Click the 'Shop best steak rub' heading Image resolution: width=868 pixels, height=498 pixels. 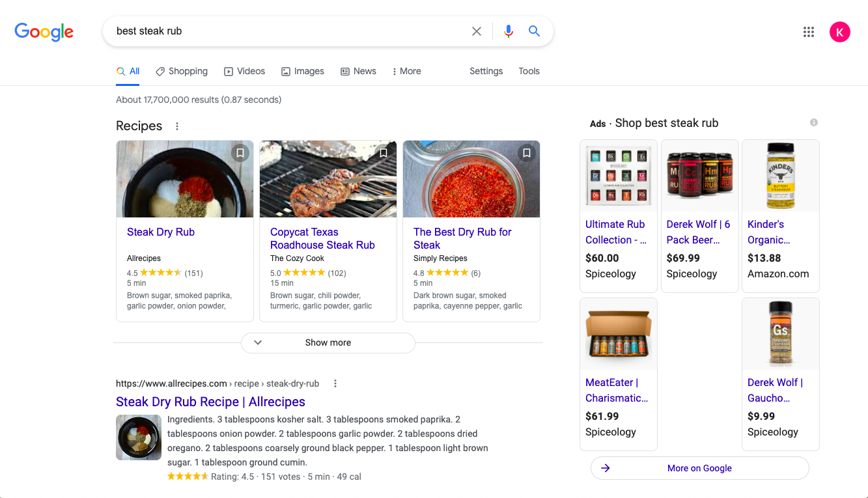pyautogui.click(x=667, y=123)
